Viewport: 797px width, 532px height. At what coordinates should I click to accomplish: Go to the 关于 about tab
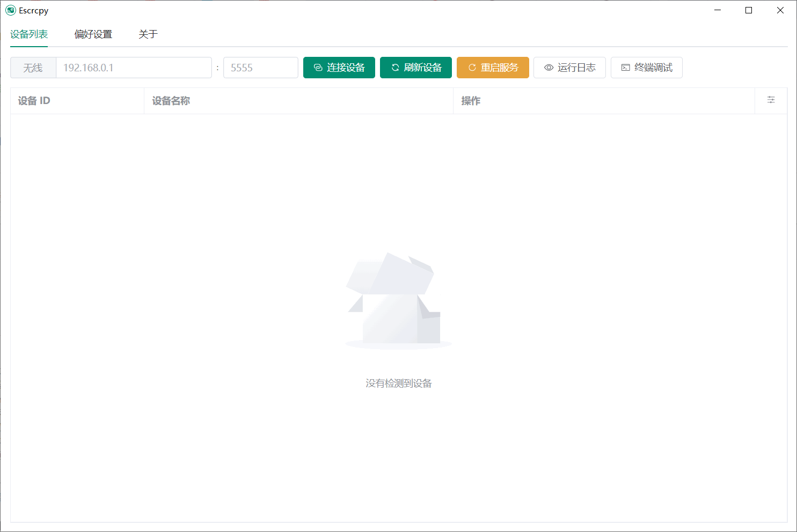[x=148, y=34]
